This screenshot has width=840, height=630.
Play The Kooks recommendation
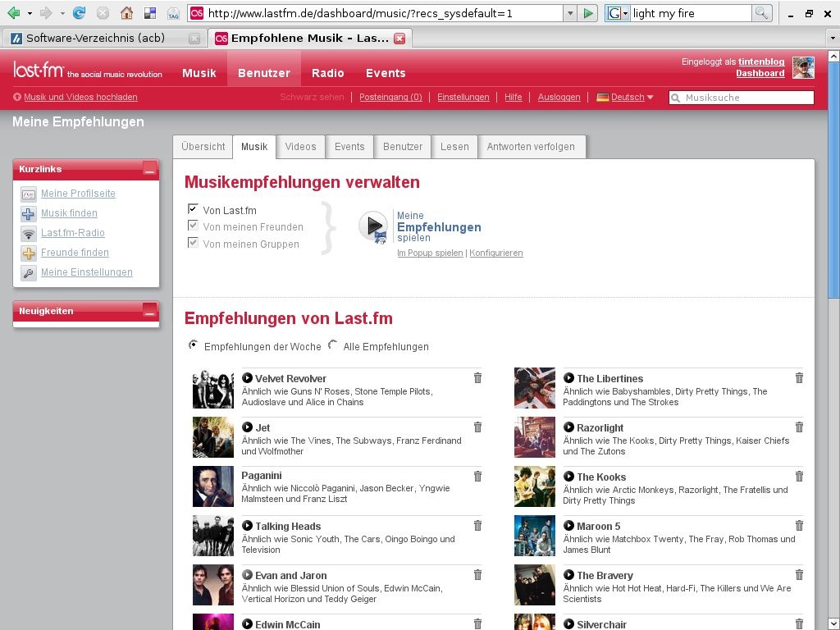point(568,477)
